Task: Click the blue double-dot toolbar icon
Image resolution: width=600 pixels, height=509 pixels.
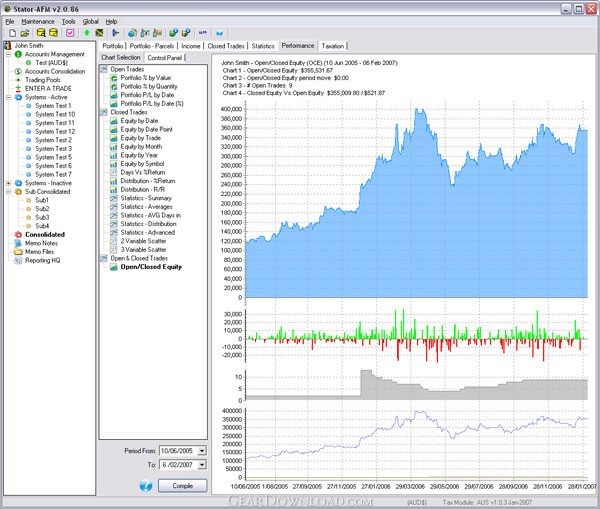Action: click(219, 33)
